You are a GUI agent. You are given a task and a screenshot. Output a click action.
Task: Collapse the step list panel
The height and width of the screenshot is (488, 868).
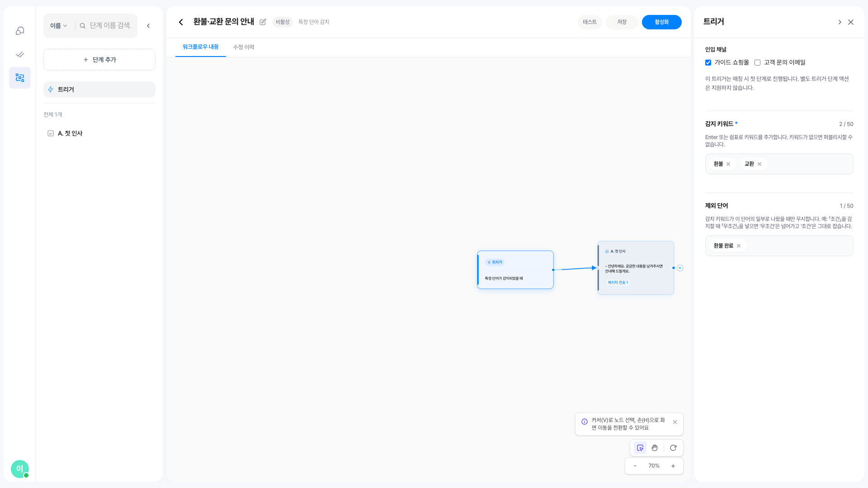[x=148, y=26]
